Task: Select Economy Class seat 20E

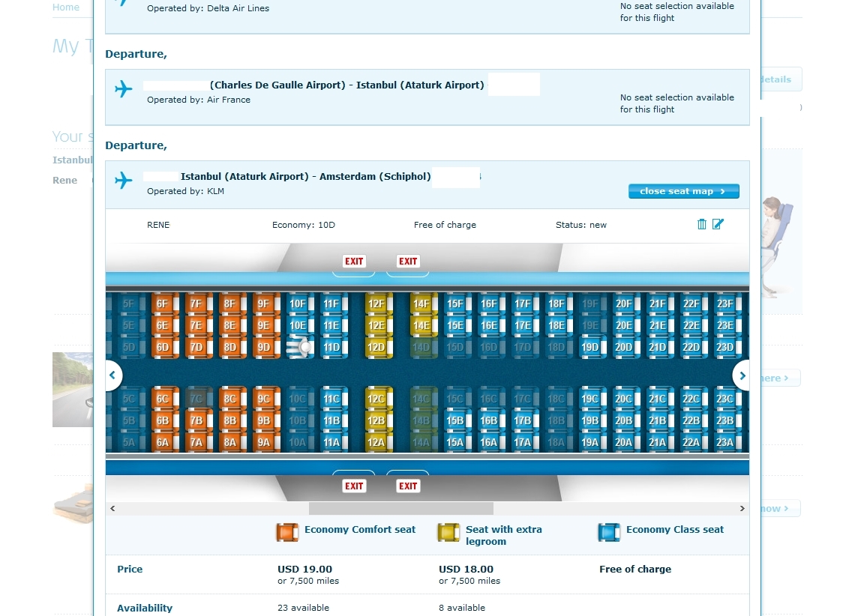Action: tap(623, 326)
